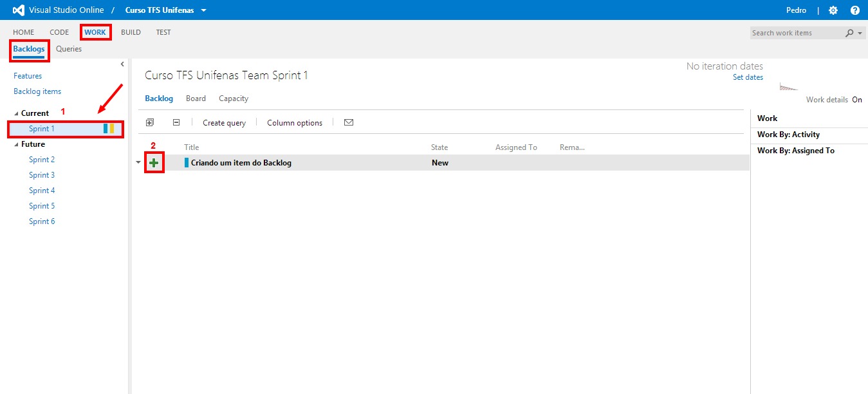This screenshot has width=868, height=394.
Task: Open the BUILD hub
Action: (x=131, y=32)
